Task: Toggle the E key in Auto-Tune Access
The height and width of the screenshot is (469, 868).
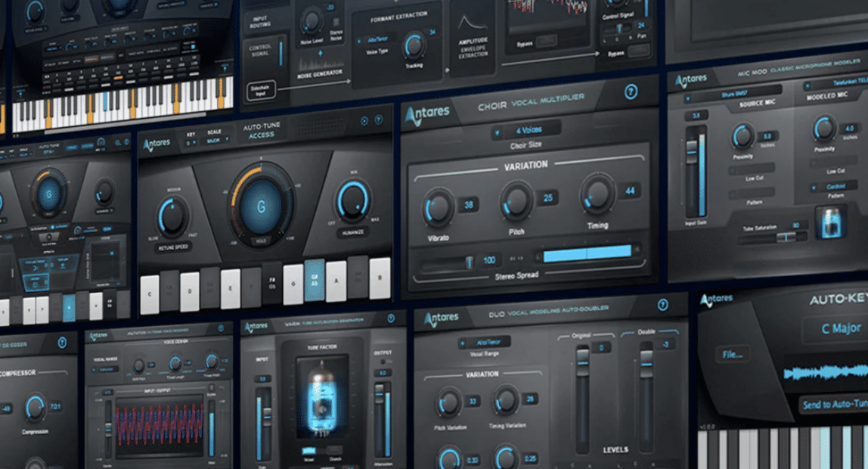Action: [231, 288]
